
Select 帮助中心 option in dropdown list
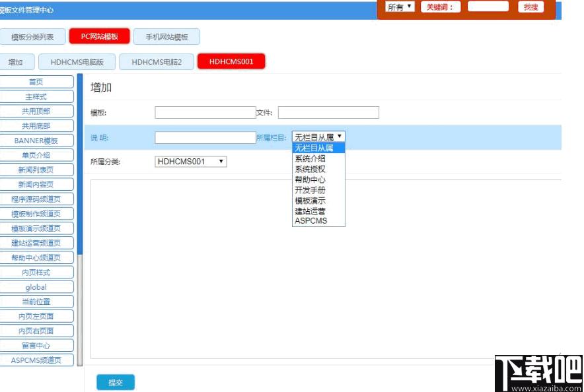(x=310, y=180)
